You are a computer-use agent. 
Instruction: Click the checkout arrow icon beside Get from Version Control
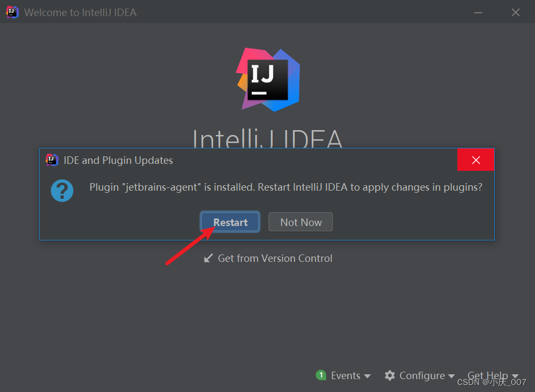[208, 258]
